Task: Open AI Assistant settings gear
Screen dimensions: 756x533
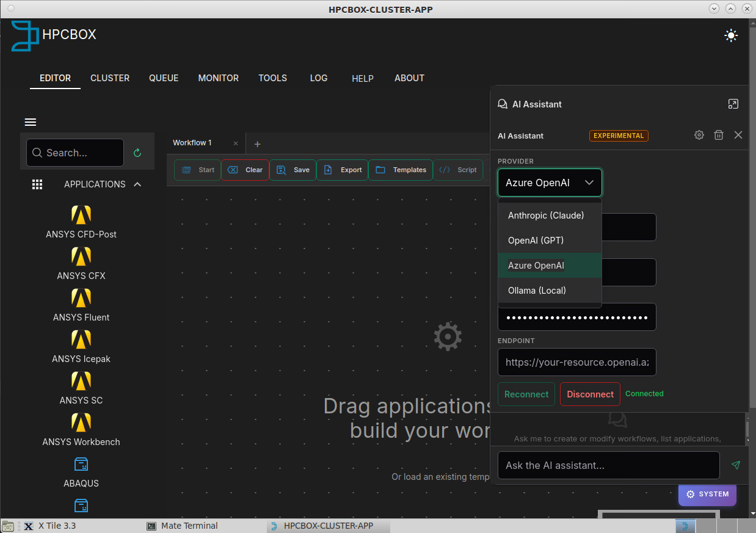Action: click(699, 135)
